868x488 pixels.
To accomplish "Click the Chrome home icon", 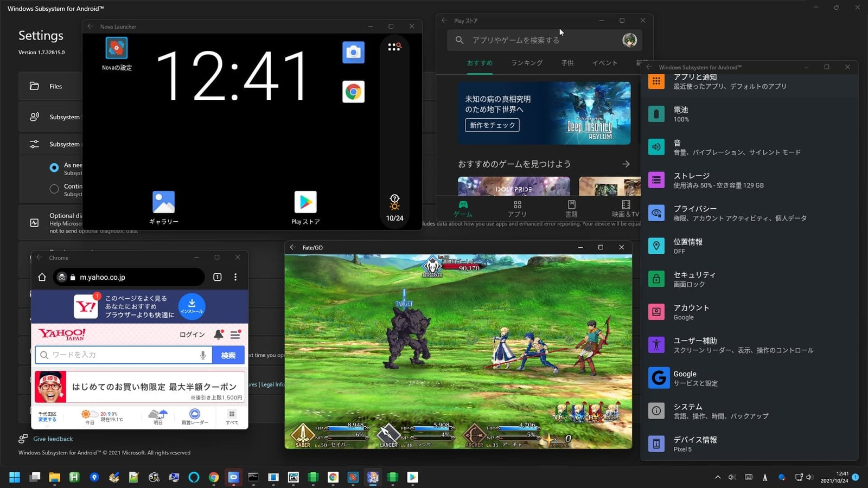I will (x=42, y=277).
